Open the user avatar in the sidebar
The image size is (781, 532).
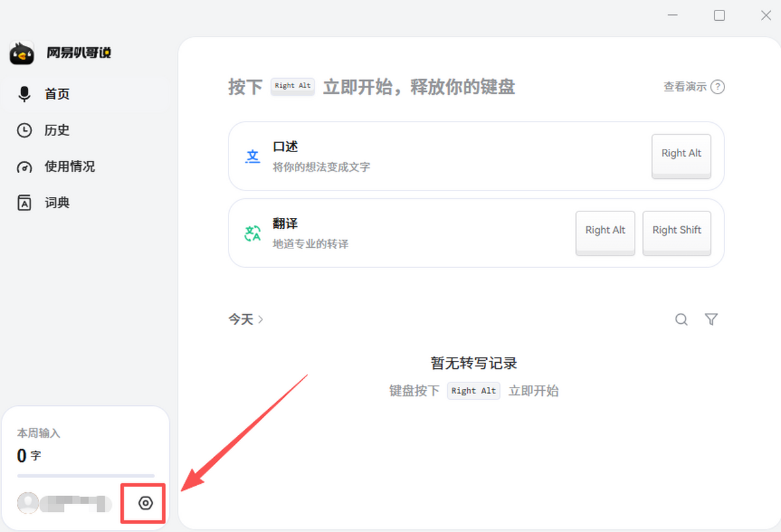point(28,503)
